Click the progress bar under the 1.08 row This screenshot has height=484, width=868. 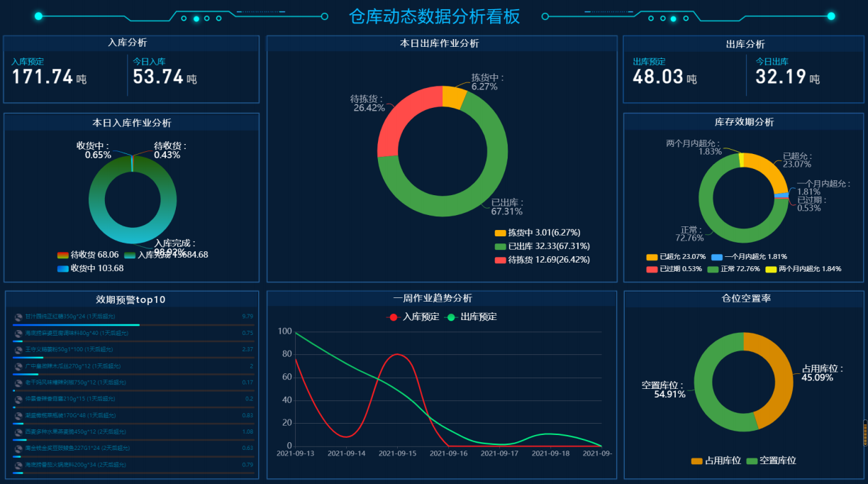133,440
